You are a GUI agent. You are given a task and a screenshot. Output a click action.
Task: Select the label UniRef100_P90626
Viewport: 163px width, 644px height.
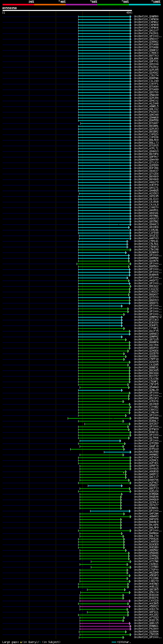[146, 539]
